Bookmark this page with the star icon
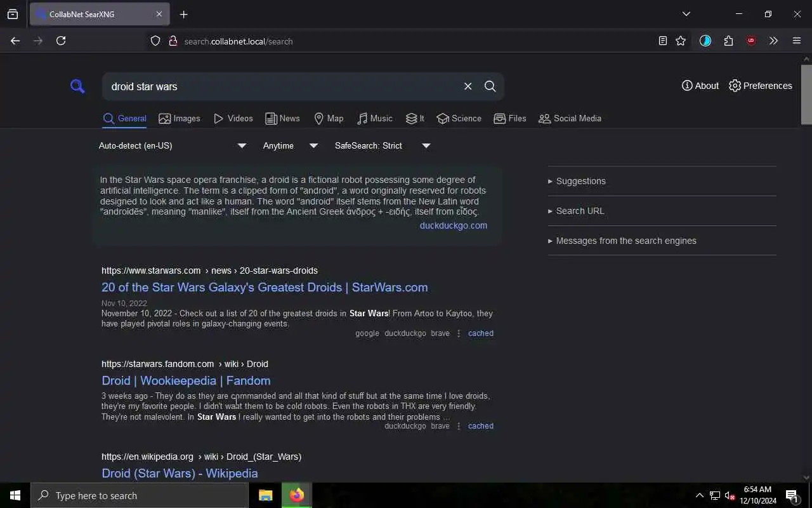 pyautogui.click(x=681, y=41)
